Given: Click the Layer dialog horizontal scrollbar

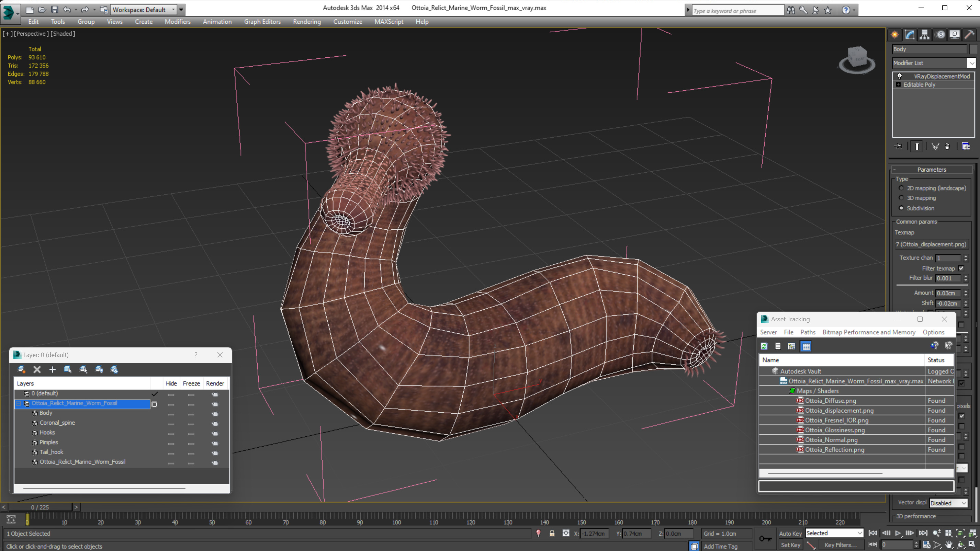Looking at the screenshot, I should tap(104, 488).
